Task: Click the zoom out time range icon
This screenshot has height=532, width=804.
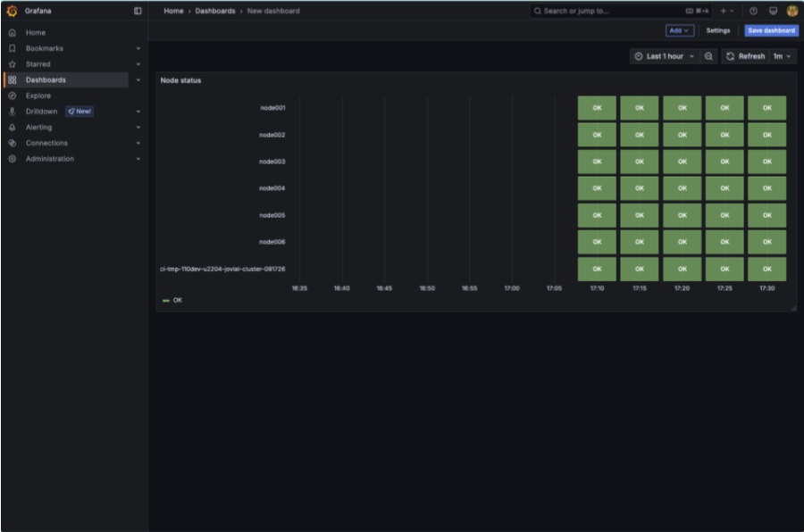Action: [708, 56]
